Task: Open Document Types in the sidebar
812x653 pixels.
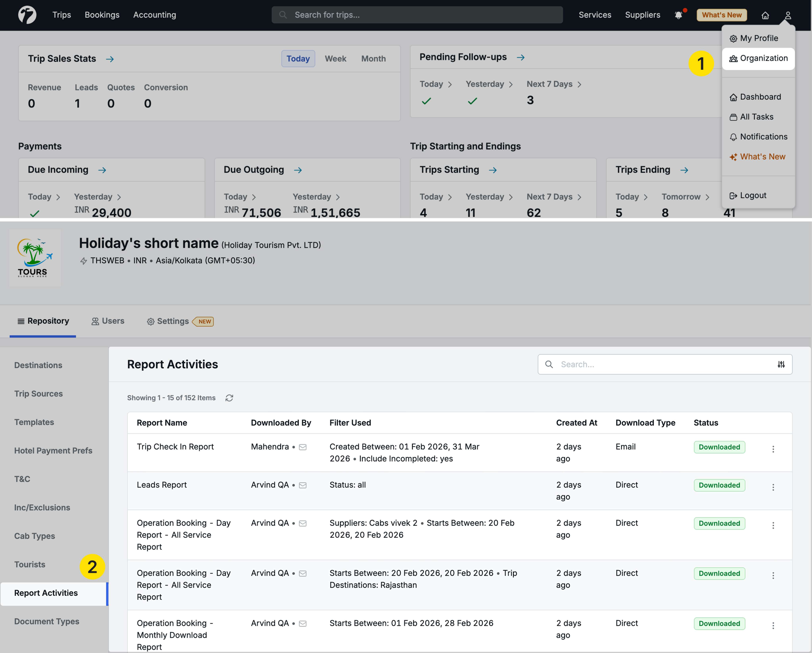Action: 47,621
